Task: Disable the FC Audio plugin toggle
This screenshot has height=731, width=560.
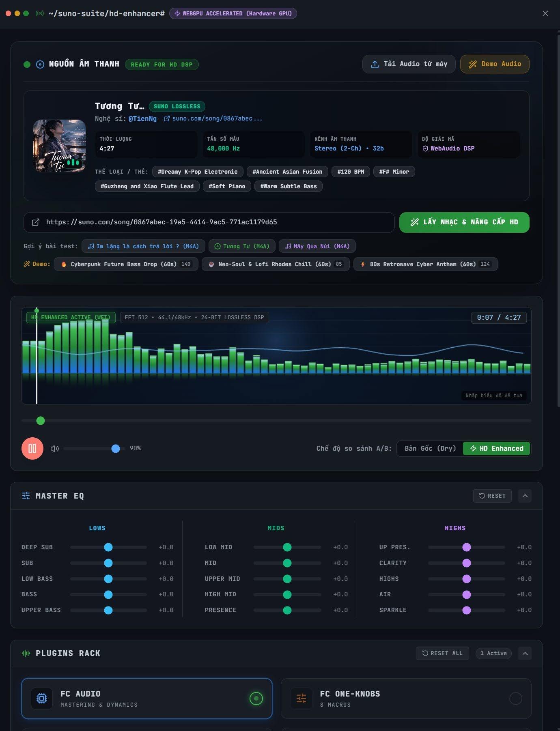Action: (x=256, y=698)
